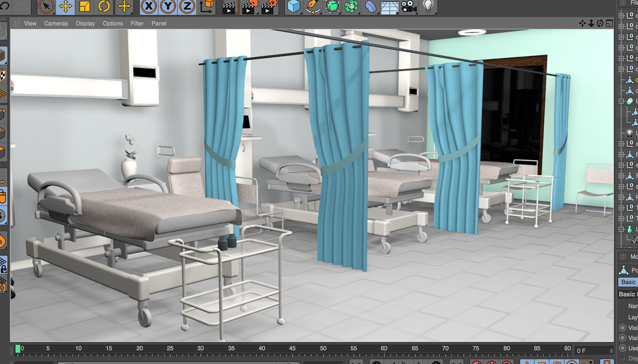The height and width of the screenshot is (364, 638).
Task: Click the Attributes panel grip handle
Action: point(623,256)
